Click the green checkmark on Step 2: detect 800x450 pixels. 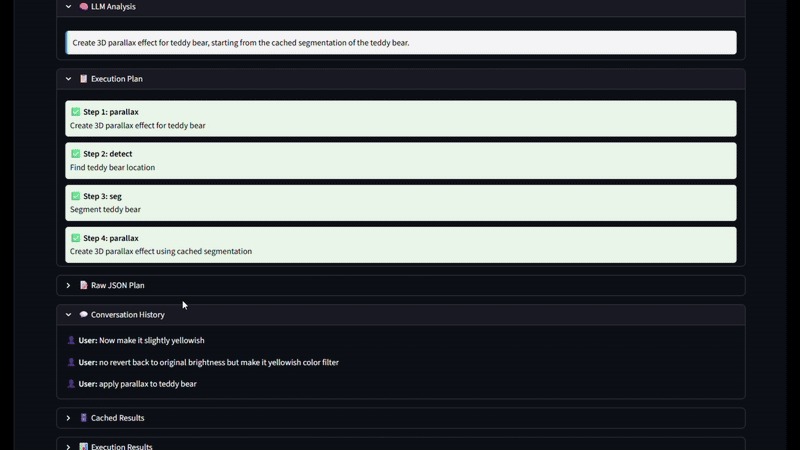76,154
